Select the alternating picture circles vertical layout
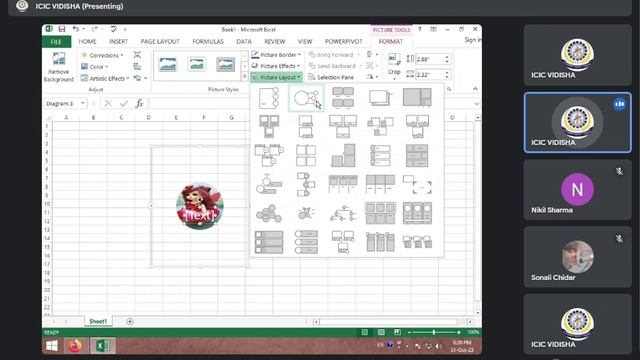Screen dimensions: 640x360 click(306, 184)
